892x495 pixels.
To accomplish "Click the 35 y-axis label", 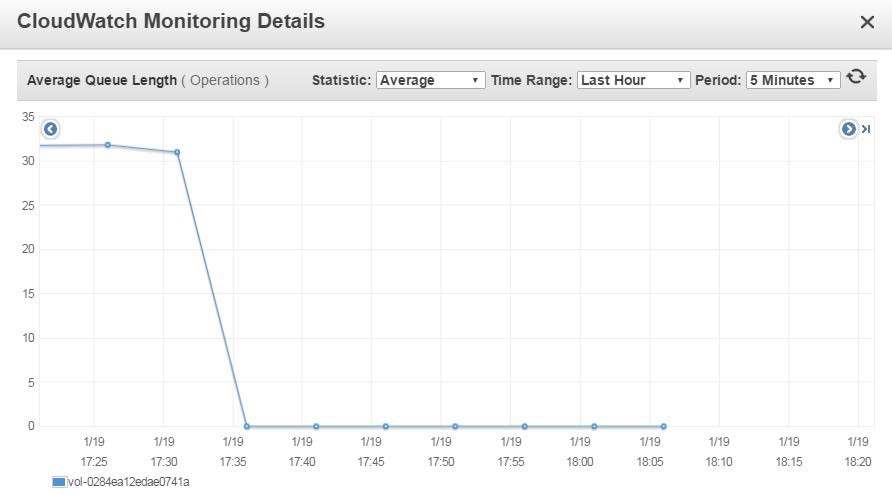I will 28,117.
